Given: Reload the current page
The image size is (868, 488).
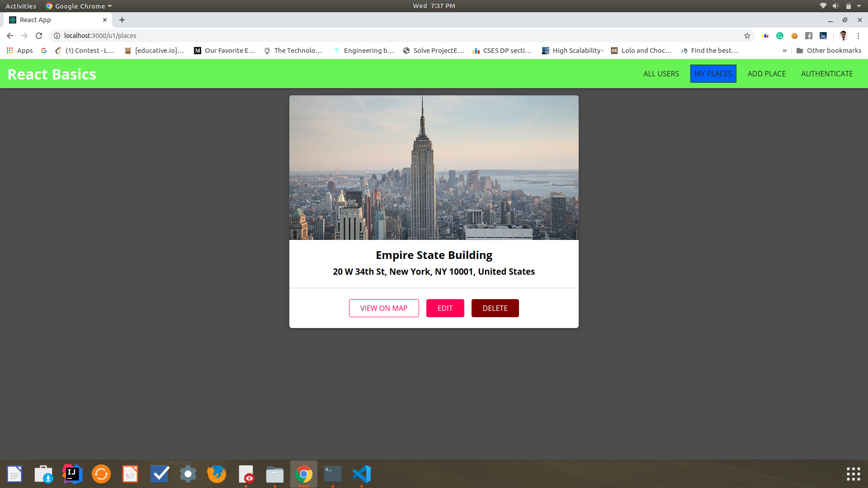Looking at the screenshot, I should pos(39,36).
